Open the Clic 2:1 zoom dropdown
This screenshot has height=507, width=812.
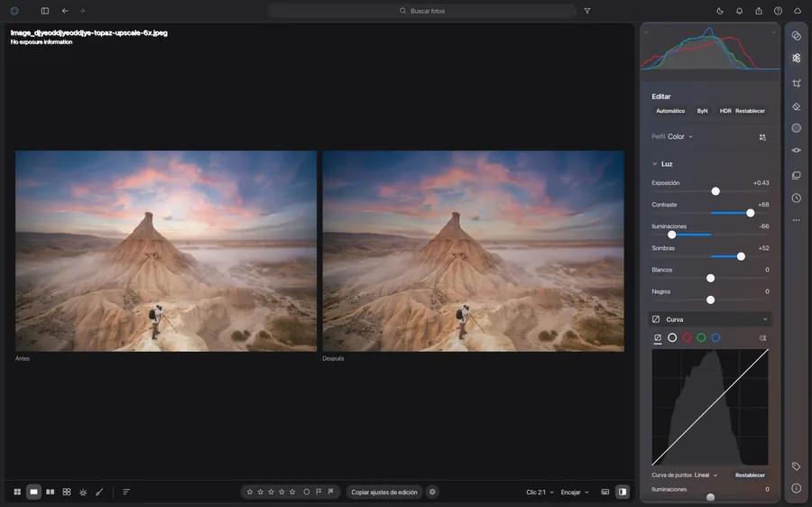(540, 492)
